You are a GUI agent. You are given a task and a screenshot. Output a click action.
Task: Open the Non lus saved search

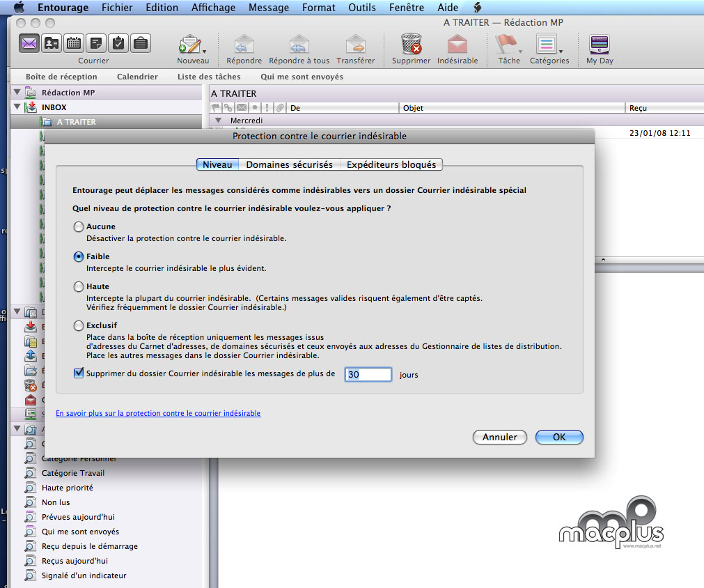click(x=56, y=502)
